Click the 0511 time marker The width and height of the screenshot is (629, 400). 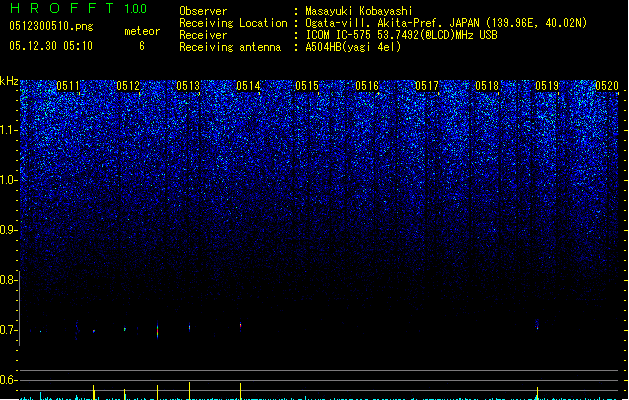[x=69, y=87]
